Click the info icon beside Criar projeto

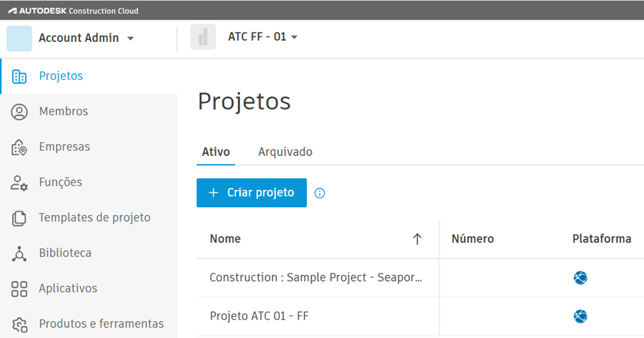[320, 193]
